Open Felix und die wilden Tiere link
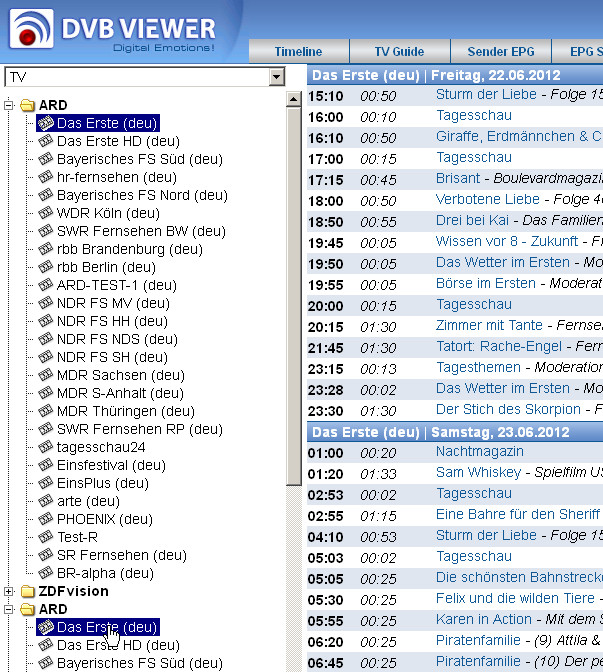Image resolution: width=603 pixels, height=672 pixels. tap(515, 598)
